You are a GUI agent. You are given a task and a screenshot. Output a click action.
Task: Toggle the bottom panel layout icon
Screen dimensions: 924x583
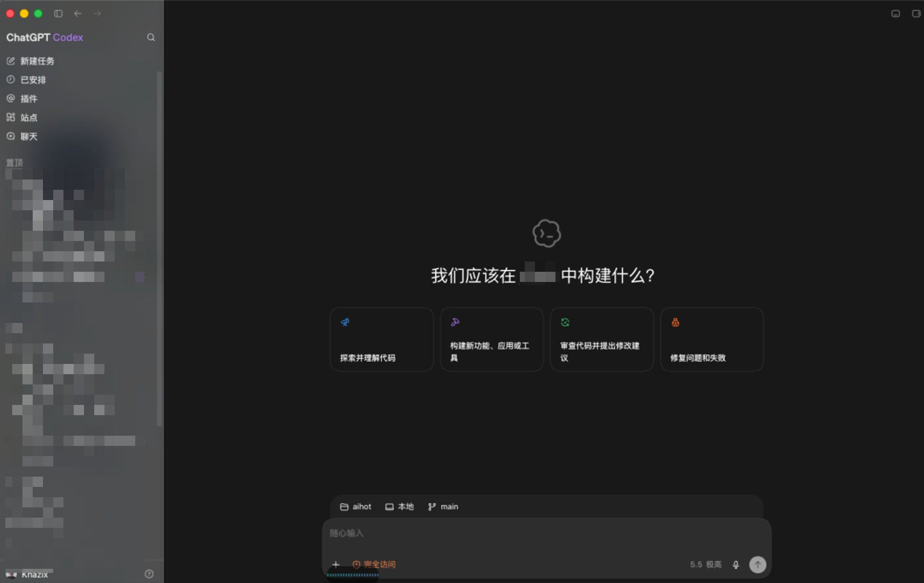[x=895, y=14]
